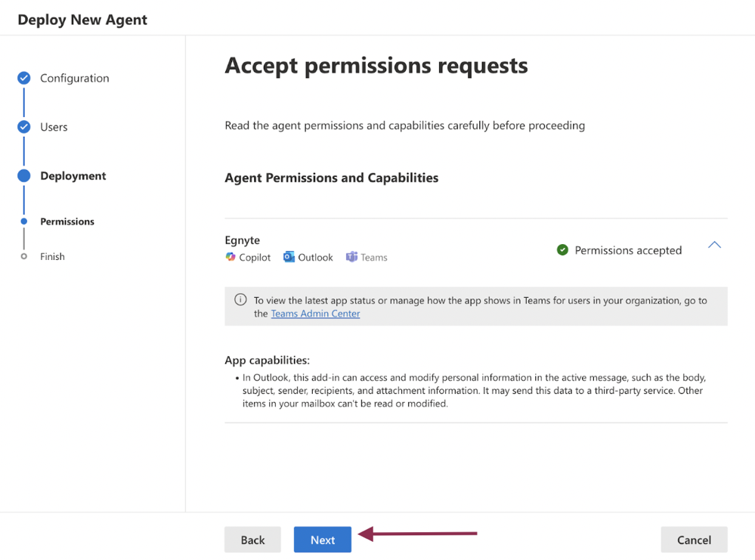The height and width of the screenshot is (560, 755).
Task: Cancel the agent deployment
Action: point(694,539)
